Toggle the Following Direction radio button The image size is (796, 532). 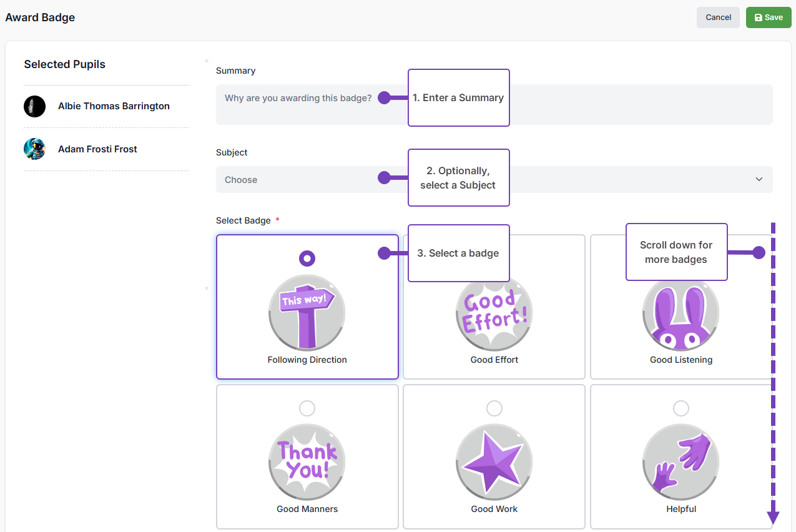(x=307, y=259)
